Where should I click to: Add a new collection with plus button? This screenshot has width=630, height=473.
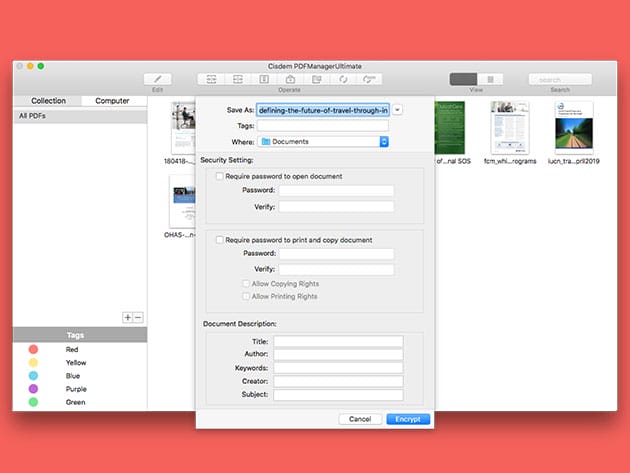(x=127, y=317)
